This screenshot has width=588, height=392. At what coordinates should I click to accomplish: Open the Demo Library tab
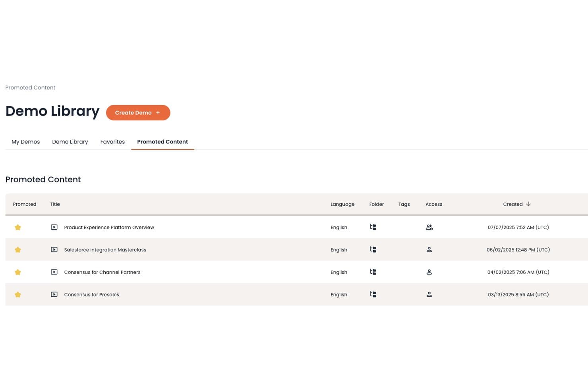70,142
